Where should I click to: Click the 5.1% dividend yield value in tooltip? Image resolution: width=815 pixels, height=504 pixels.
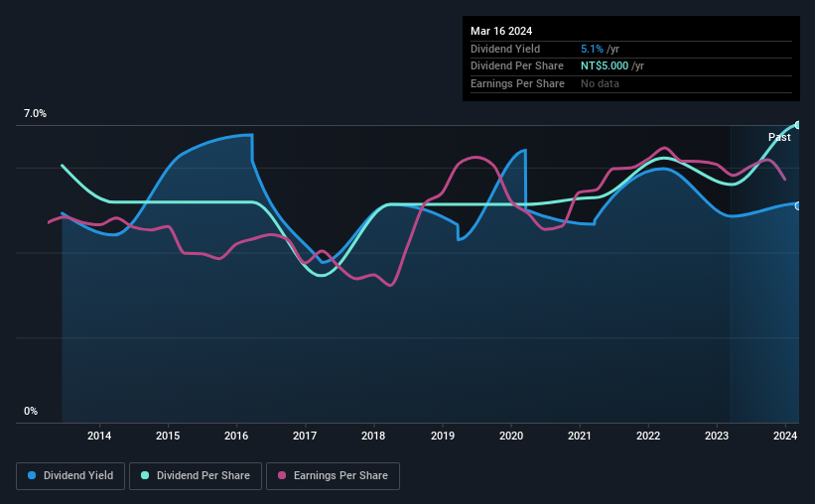coord(592,49)
